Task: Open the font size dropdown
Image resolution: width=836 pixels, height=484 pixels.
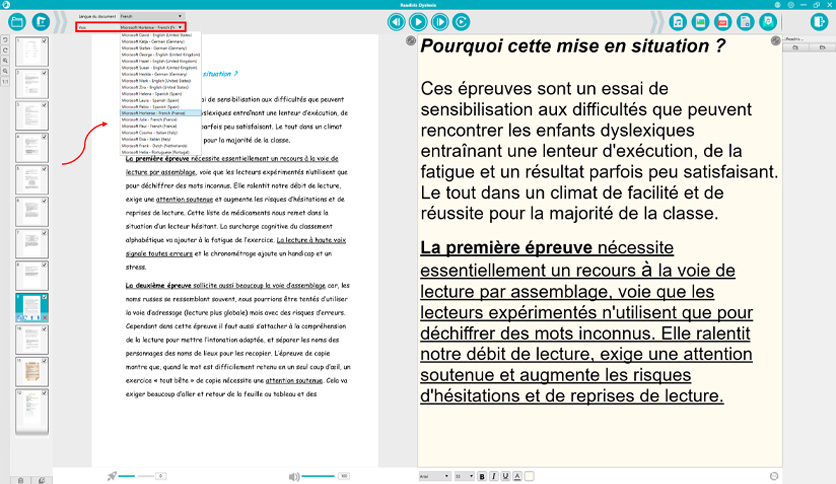Action: [x=464, y=476]
